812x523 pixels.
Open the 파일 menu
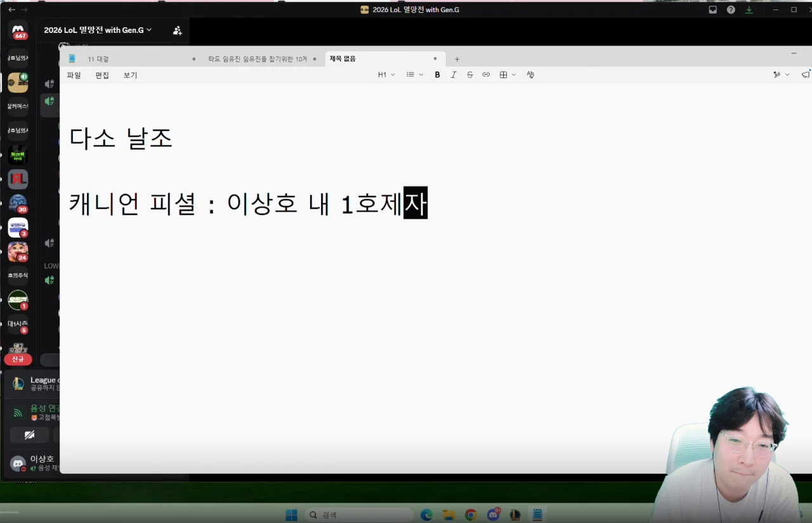[74, 75]
